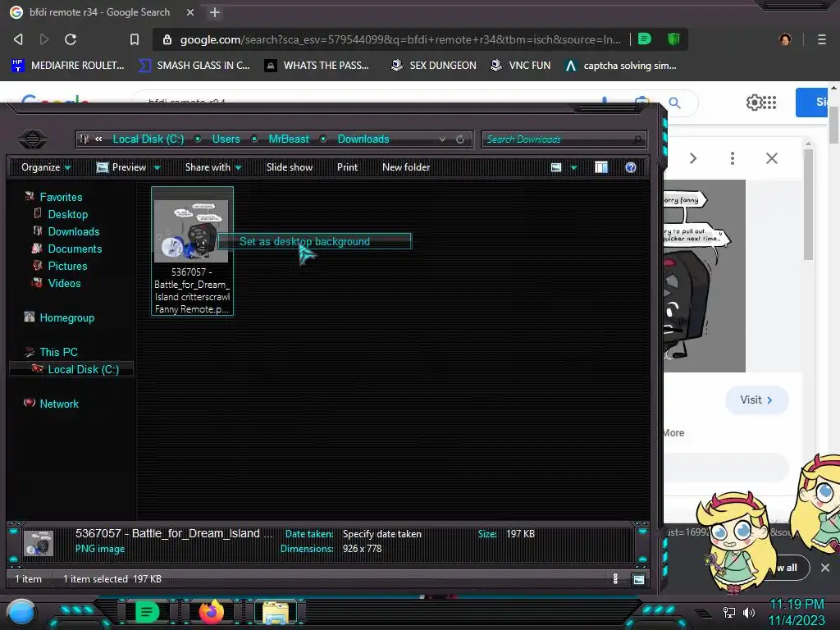Open the browser hamburger menu
This screenshot has width=840, height=630.
coord(822,39)
